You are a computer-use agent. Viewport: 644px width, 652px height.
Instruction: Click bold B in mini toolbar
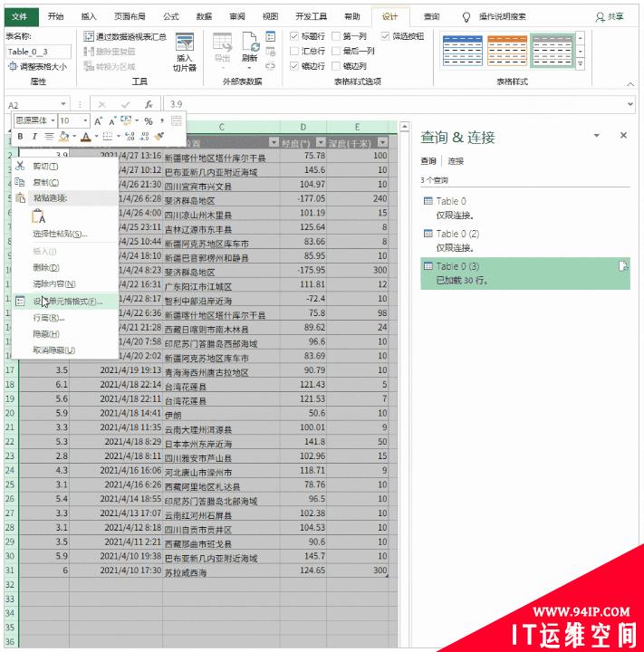(21, 137)
